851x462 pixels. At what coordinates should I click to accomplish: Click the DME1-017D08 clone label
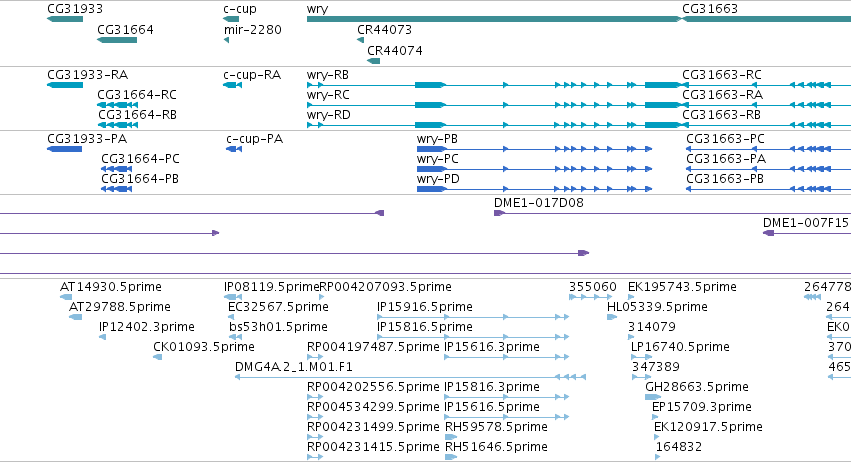[538, 202]
